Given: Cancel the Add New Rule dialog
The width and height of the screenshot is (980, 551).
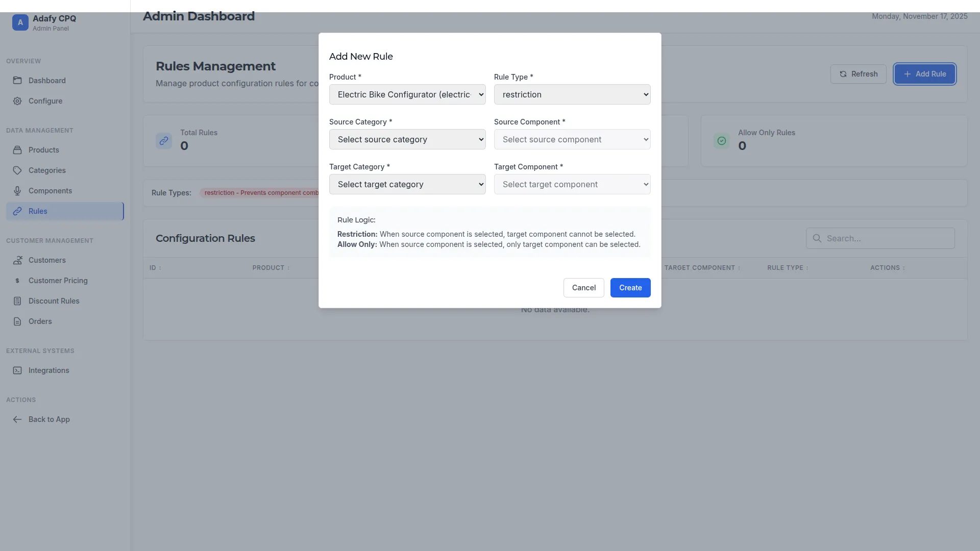Looking at the screenshot, I should [x=583, y=288].
